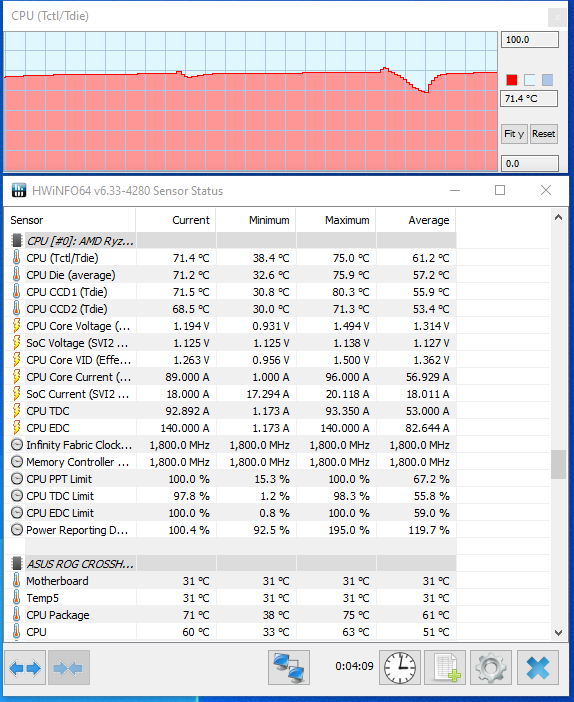The image size is (574, 702).
Task: Click the current value field 71.4 °C
Action: point(529,98)
